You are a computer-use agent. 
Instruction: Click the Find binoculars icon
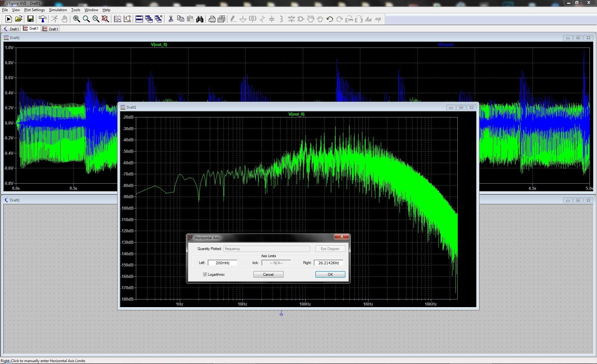200,19
